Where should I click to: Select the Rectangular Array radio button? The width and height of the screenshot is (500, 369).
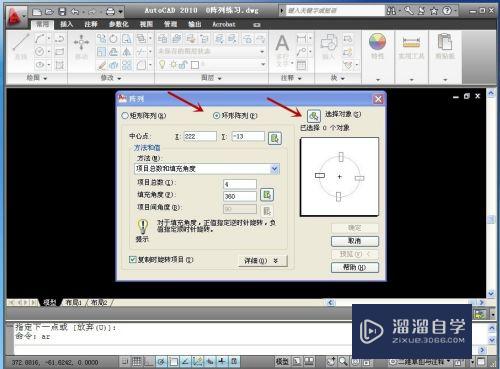pos(125,116)
